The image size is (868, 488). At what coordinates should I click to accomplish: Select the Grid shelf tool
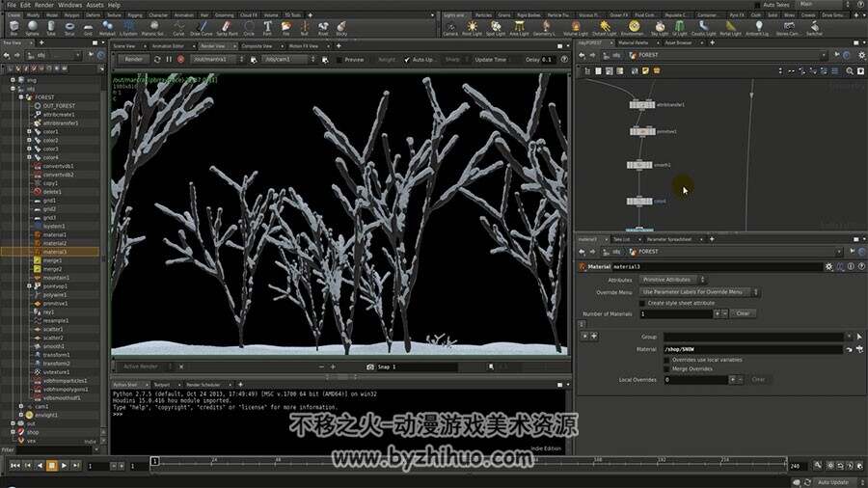(x=88, y=27)
